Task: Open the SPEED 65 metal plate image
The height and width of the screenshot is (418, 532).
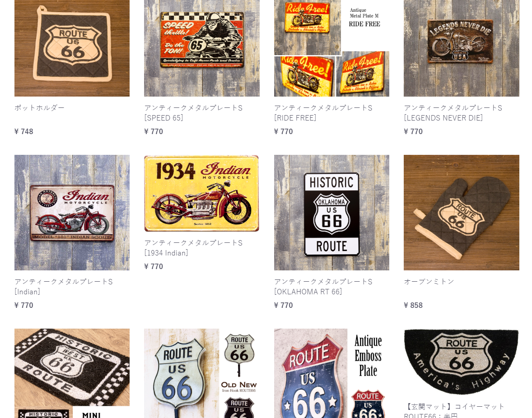Action: click(x=202, y=48)
